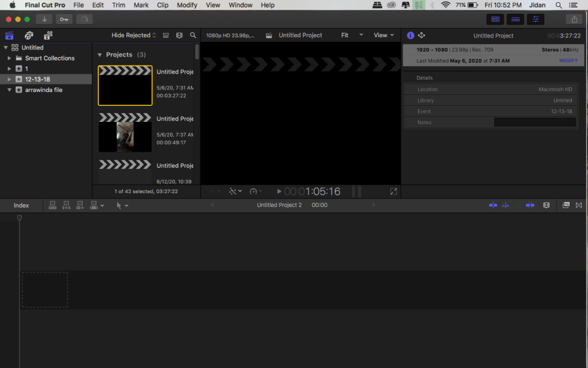Open the Modify menu
Viewport: 588px width, 368px height.
[x=187, y=5]
